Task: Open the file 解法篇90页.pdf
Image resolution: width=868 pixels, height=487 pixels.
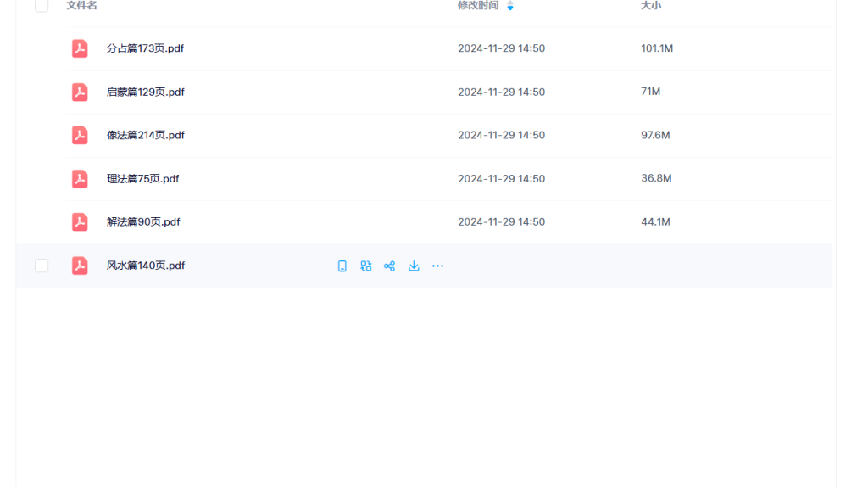Action: (143, 221)
